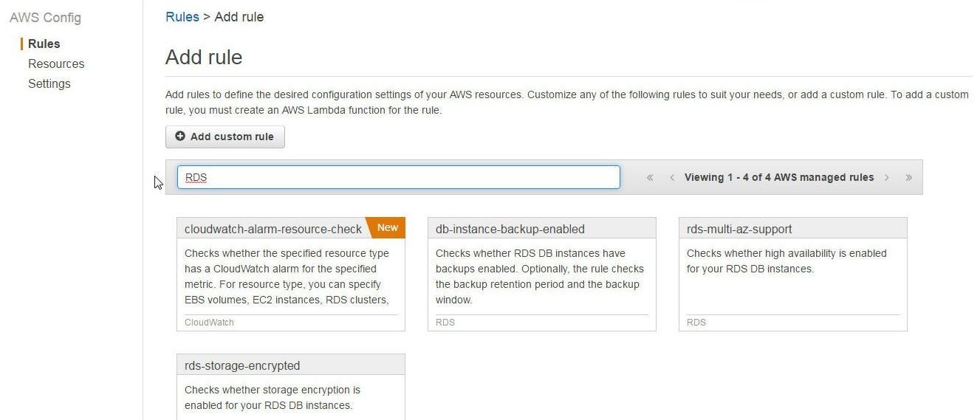The image size is (980, 420).
Task: Click 'Viewing 1 - 4 of 4 AWS managed rules' text
Action: (x=779, y=177)
